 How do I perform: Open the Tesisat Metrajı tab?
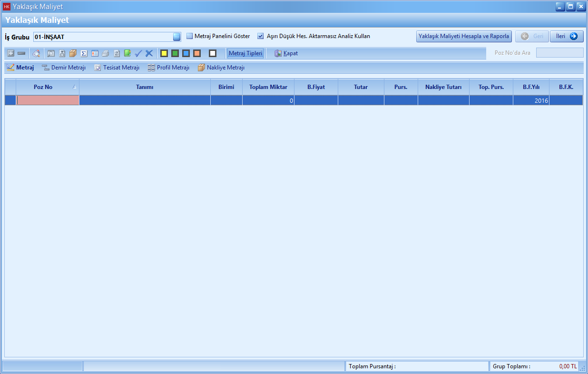[x=117, y=68]
